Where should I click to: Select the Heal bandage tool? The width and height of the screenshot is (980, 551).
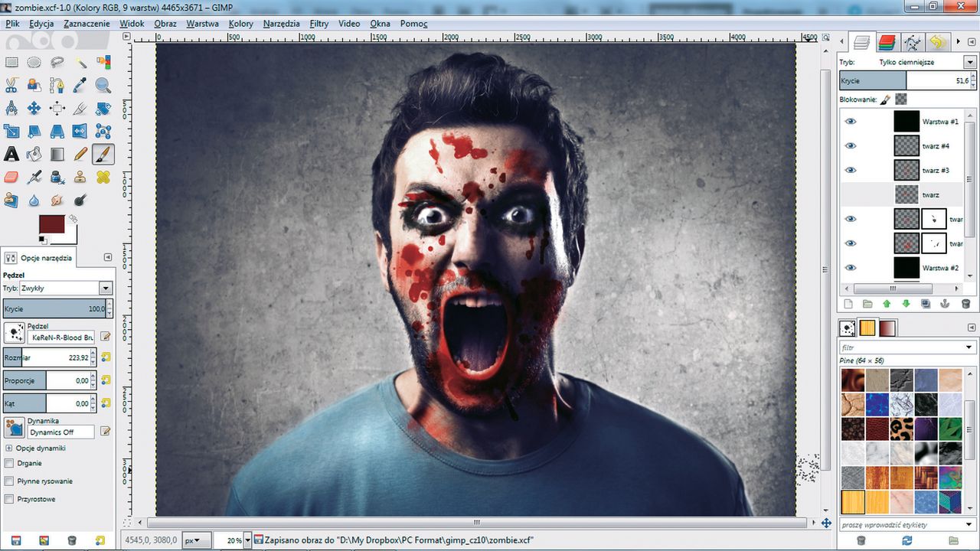[x=103, y=178]
